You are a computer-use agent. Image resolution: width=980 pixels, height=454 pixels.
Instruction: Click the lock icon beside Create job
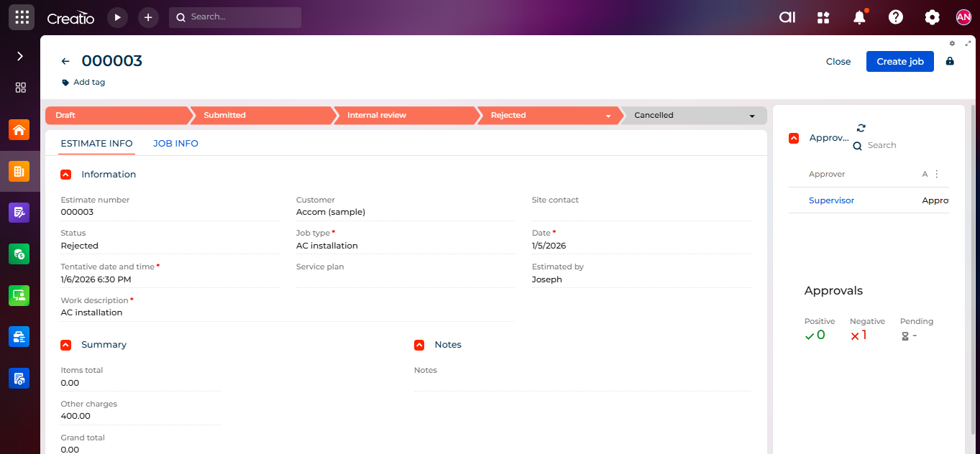[950, 61]
